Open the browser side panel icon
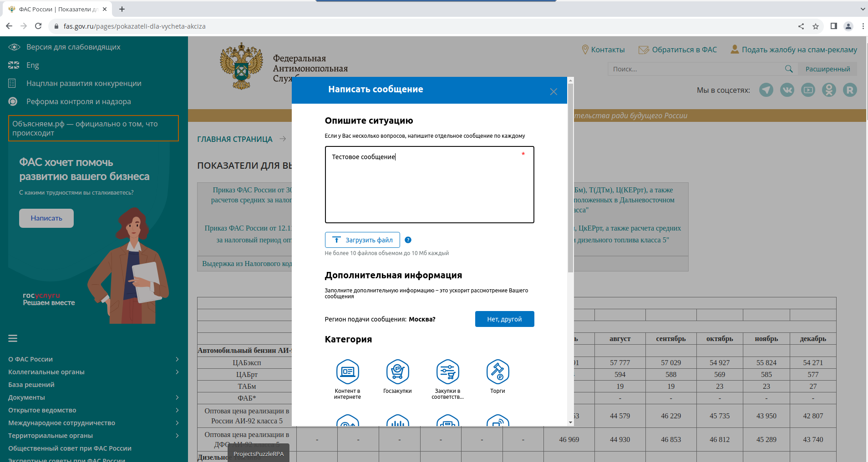 click(x=833, y=26)
